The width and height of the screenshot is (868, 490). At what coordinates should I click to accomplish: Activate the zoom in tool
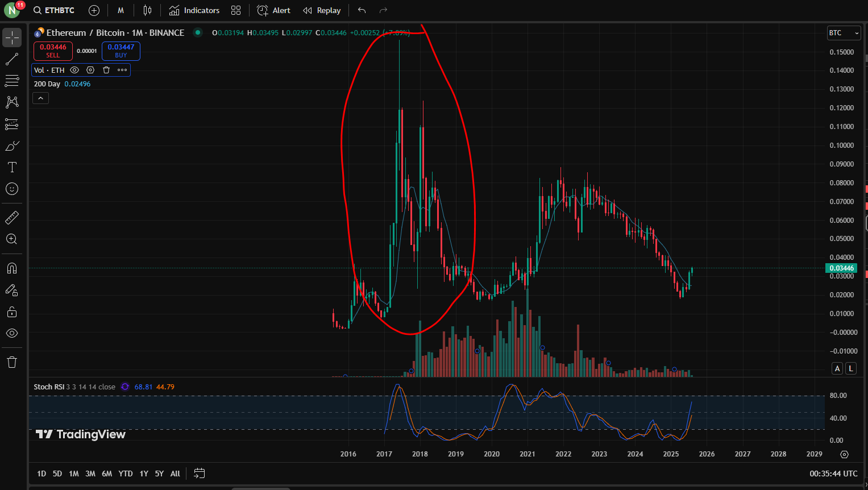coord(12,239)
